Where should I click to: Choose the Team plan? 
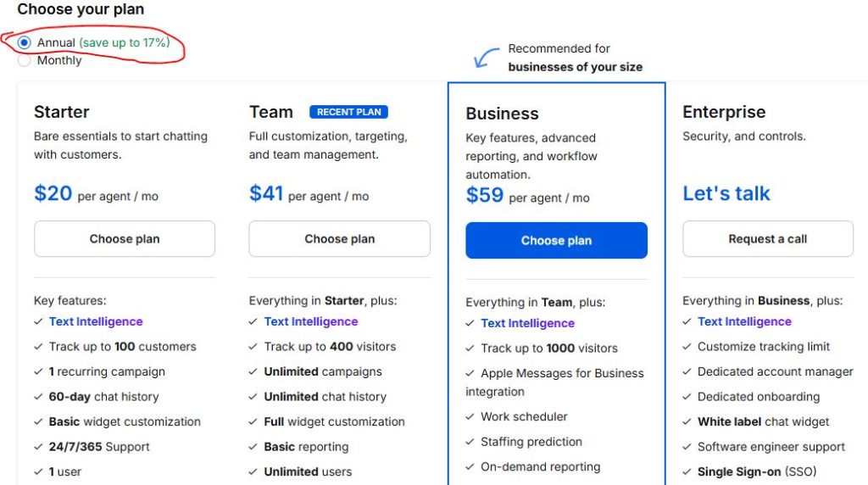339,238
